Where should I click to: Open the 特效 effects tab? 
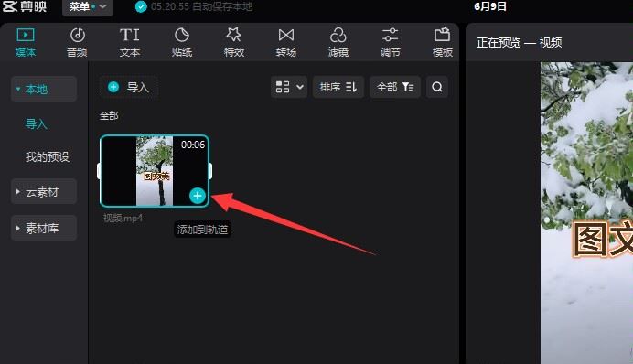pyautogui.click(x=234, y=42)
